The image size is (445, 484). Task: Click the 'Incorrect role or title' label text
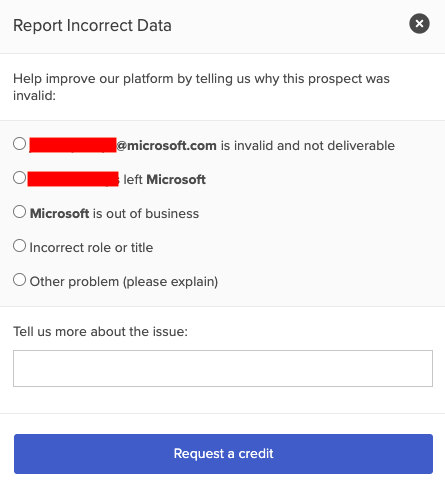tap(91, 248)
